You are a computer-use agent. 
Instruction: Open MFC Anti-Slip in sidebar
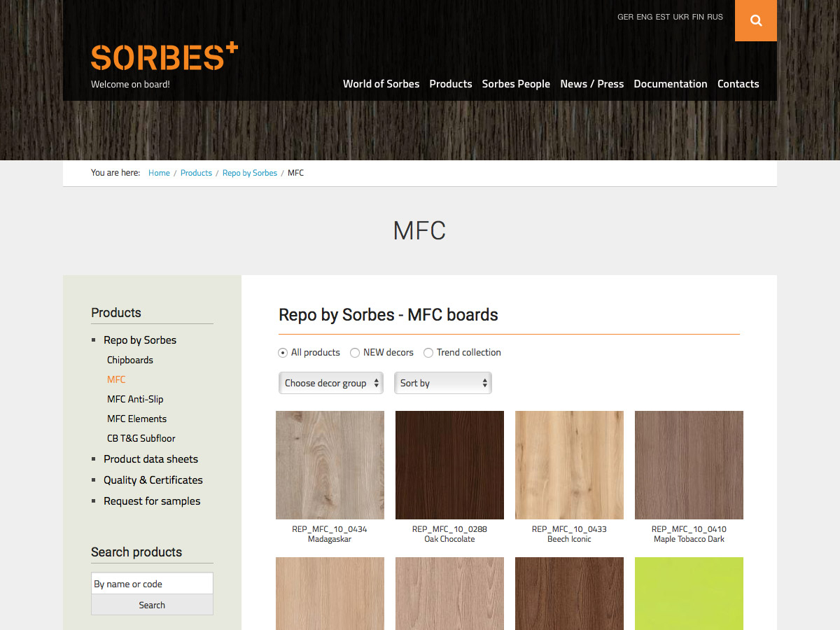[135, 399]
